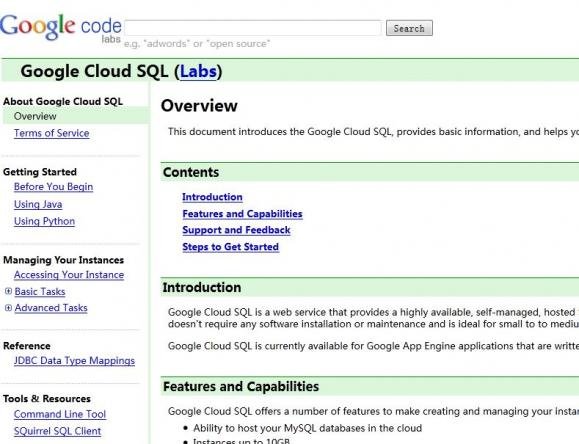Viewport: 579px width, 444px height.
Task: Click the Search button
Action: coord(409,28)
